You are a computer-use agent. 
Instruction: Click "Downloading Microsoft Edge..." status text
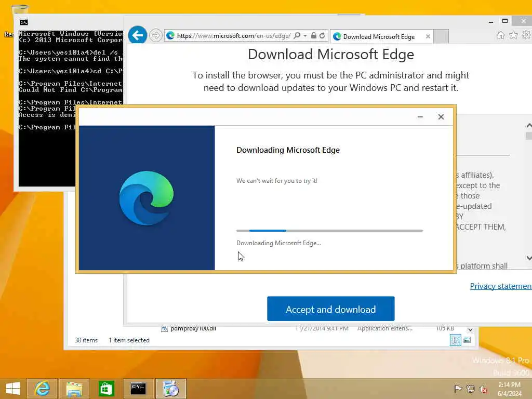point(278,243)
